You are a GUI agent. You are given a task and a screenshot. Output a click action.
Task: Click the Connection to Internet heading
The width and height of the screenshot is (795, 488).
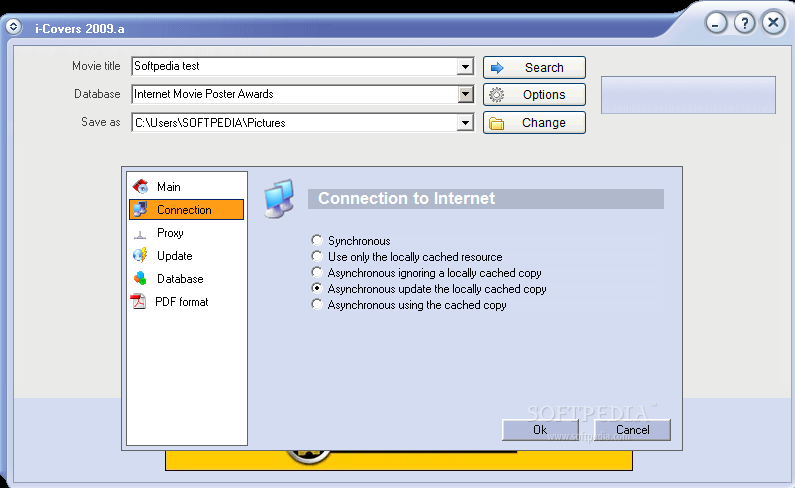pyautogui.click(x=406, y=198)
